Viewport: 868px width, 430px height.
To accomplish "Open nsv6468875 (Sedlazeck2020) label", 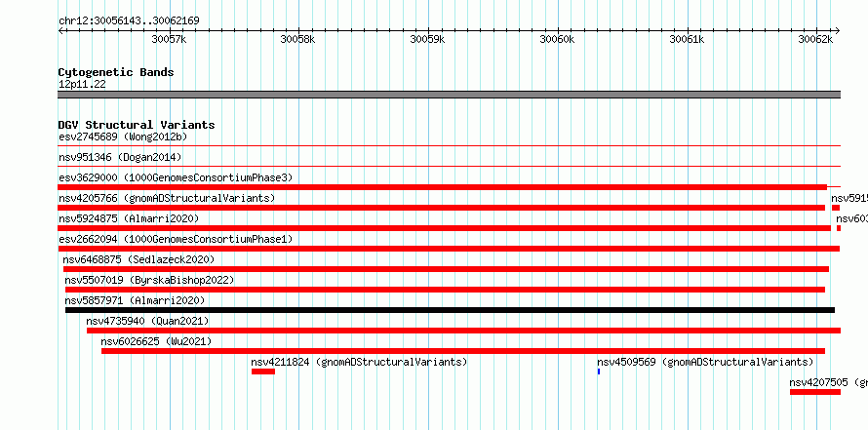I will [138, 259].
